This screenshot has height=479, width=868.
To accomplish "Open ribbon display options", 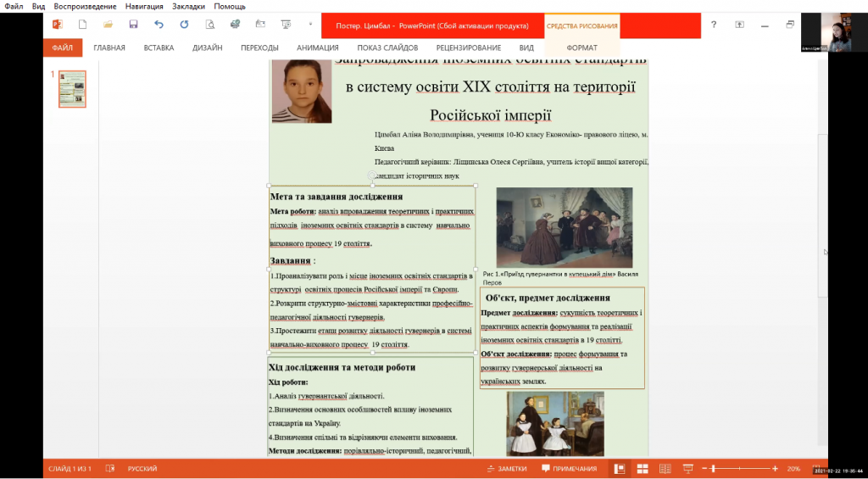I will (x=739, y=25).
